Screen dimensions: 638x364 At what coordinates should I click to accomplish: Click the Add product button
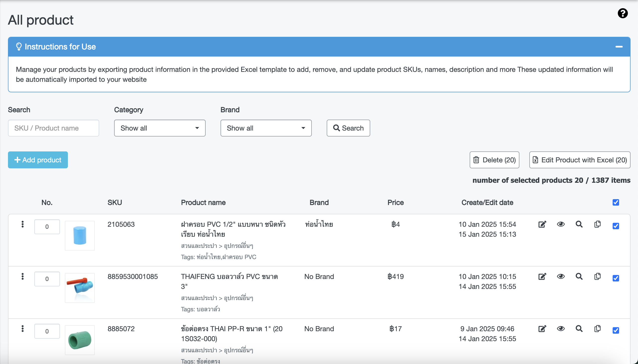click(x=38, y=160)
